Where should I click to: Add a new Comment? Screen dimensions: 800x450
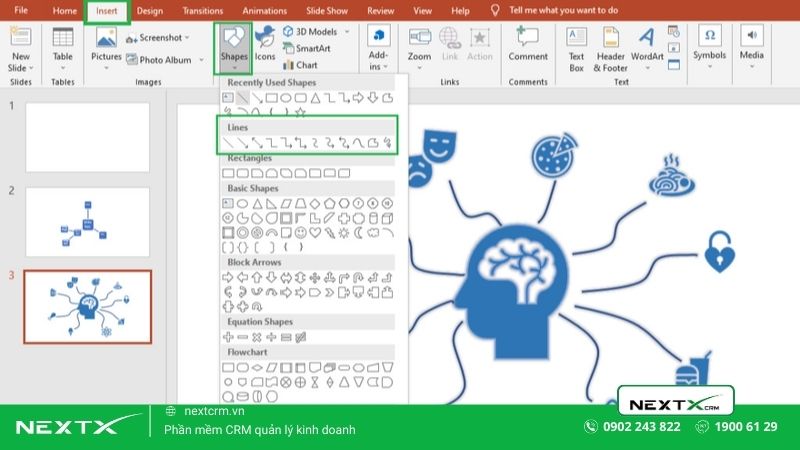(528, 45)
